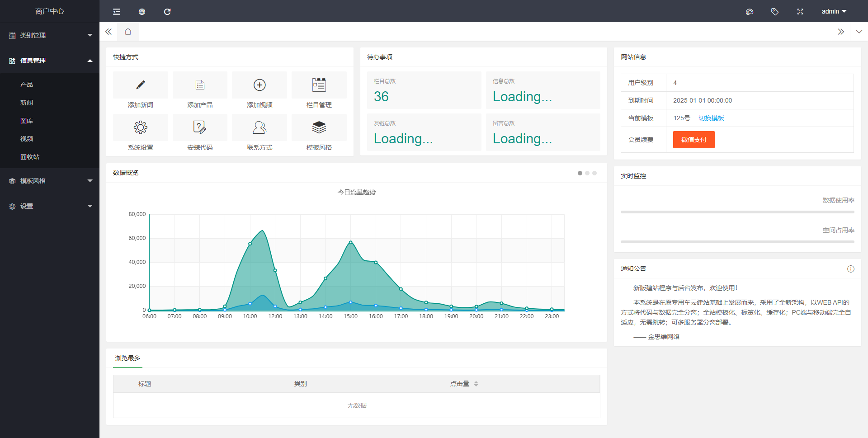Toggle the sidebar collapse icon
Screen dimensions: 868x438
(x=117, y=12)
